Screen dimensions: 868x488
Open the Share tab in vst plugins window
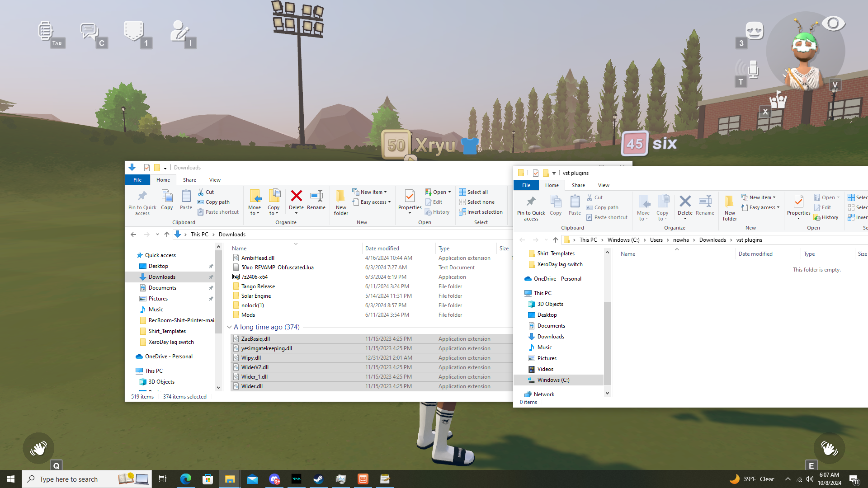pos(578,185)
